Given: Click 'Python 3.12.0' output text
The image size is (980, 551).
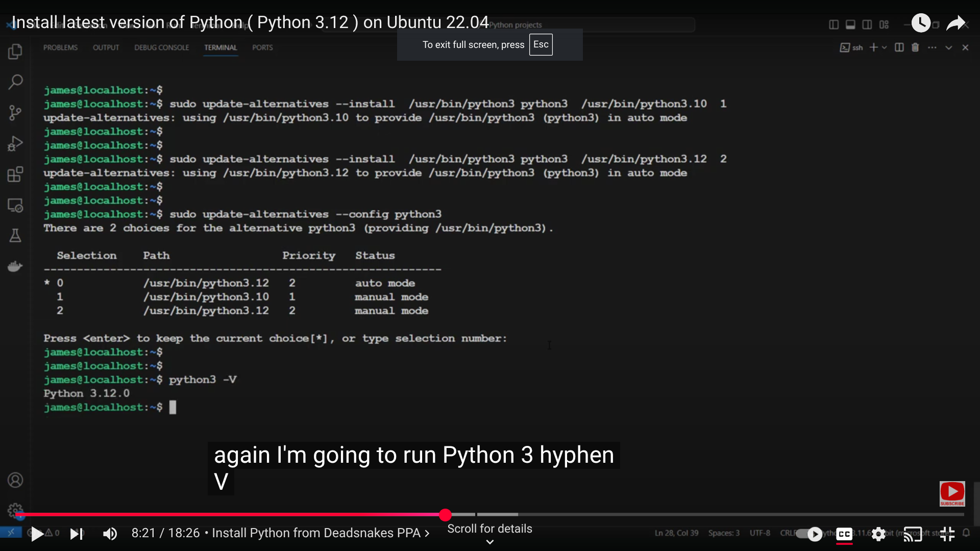Looking at the screenshot, I should click(86, 393).
